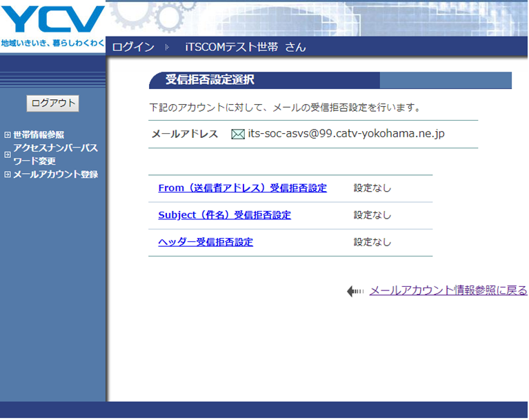Click the ログイン breadcrumb text
Screen dimensions: 529x420
[133, 47]
